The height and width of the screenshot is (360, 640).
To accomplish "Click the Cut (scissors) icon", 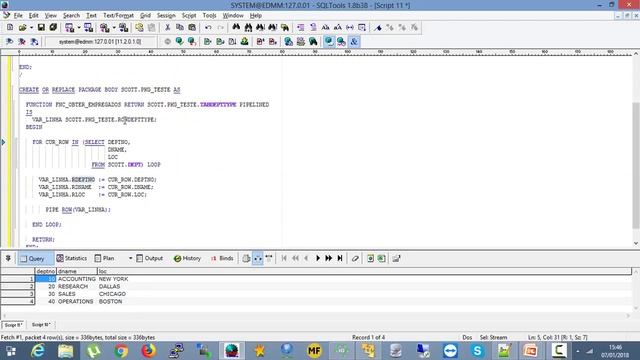I will point(167,27).
